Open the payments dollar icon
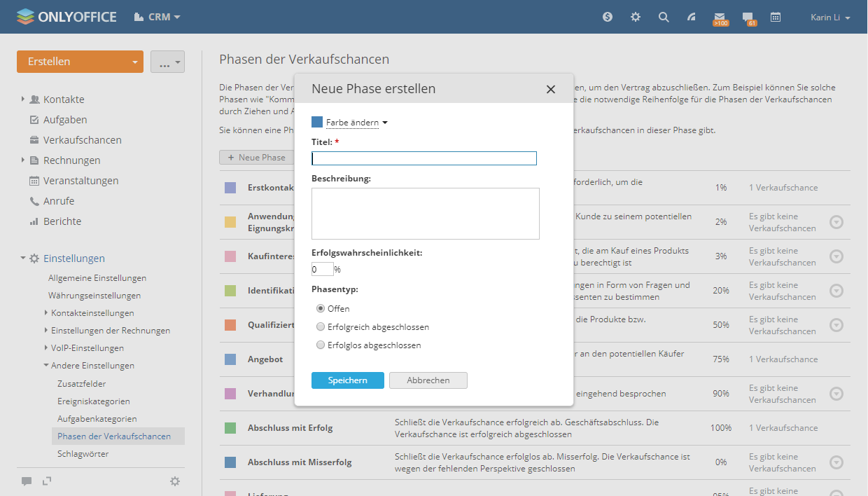Screen dimensions: 868x496 point(608,17)
